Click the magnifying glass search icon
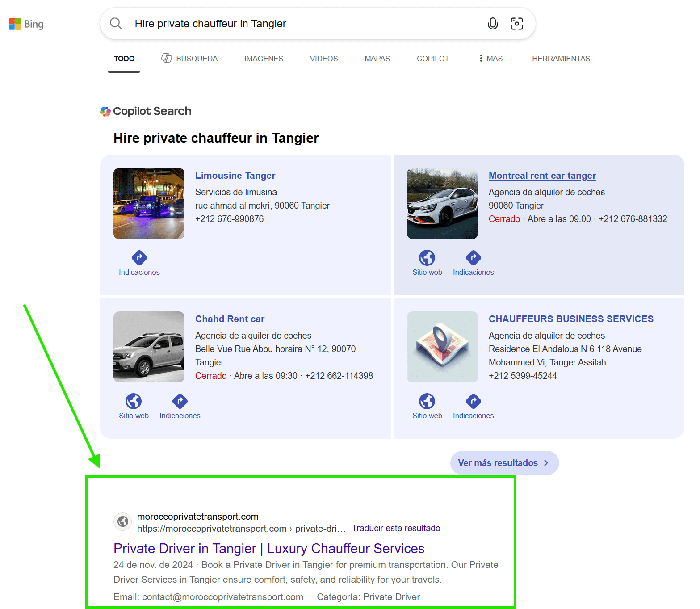Screen dimensions: 700x609 (116, 24)
